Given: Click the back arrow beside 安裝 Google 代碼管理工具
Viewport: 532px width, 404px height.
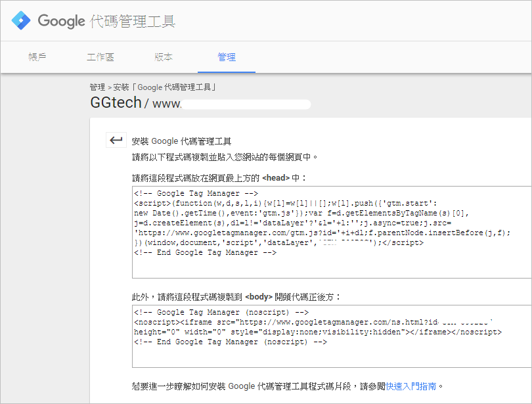Looking at the screenshot, I should (x=116, y=140).
